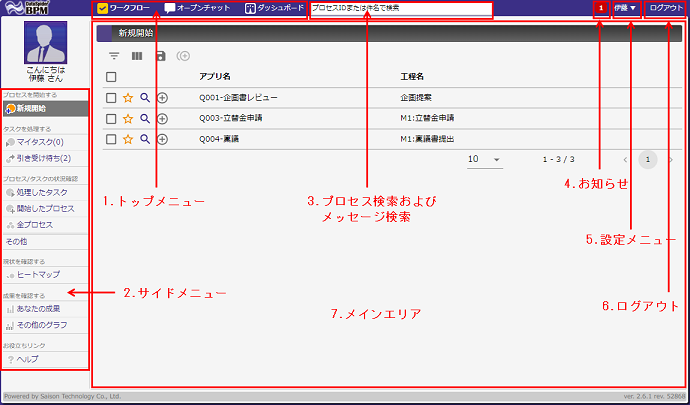Screen dimensions: 690x405
Task: Click the magnifier icon for Q003-立替金申請
Action: coord(145,119)
